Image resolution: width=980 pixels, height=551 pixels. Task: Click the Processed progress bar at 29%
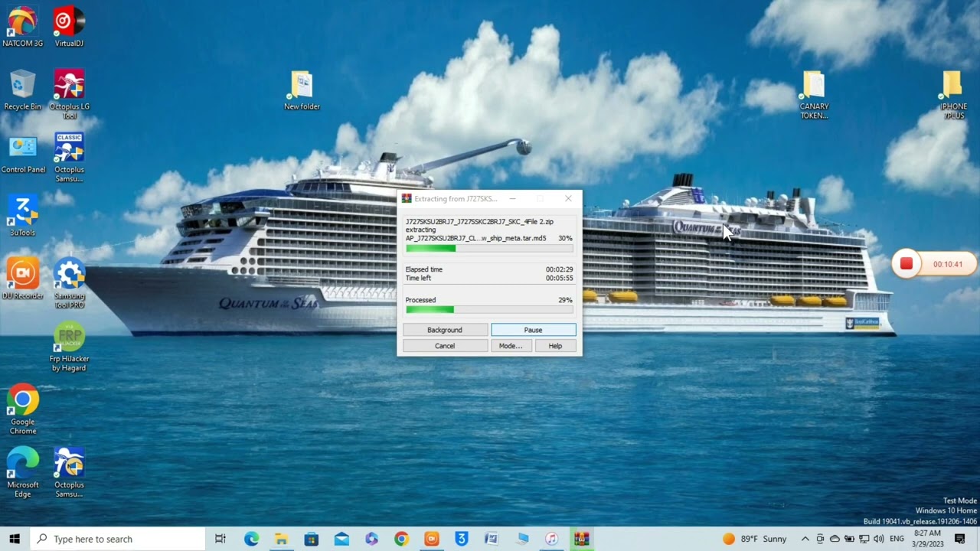[x=489, y=309]
